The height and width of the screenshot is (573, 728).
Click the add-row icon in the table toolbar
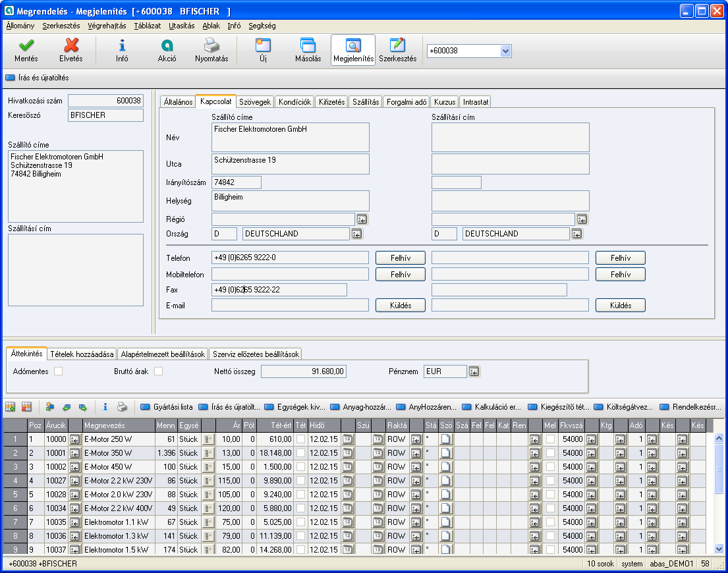11,407
